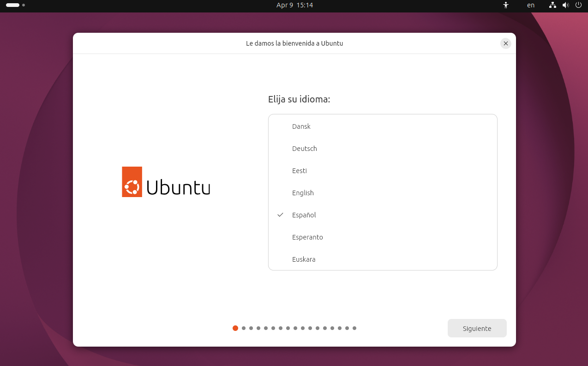Click the network status icon in top bar
This screenshot has width=588, height=366.
pos(552,5)
